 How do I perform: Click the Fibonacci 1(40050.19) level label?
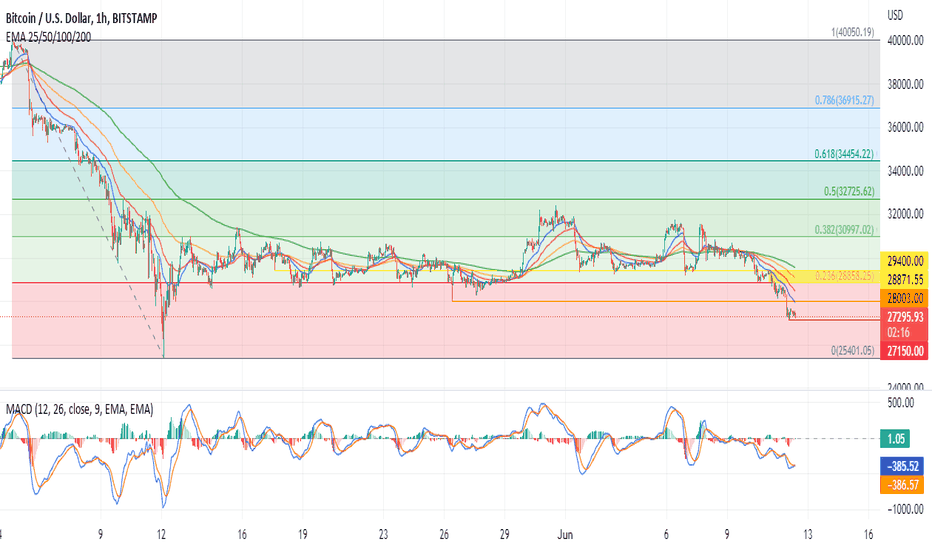(852, 32)
